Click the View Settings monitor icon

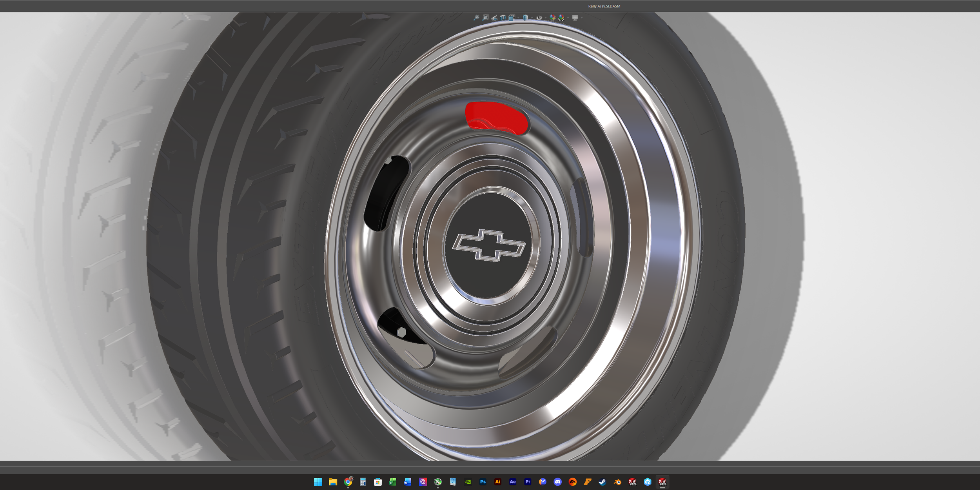pyautogui.click(x=575, y=18)
